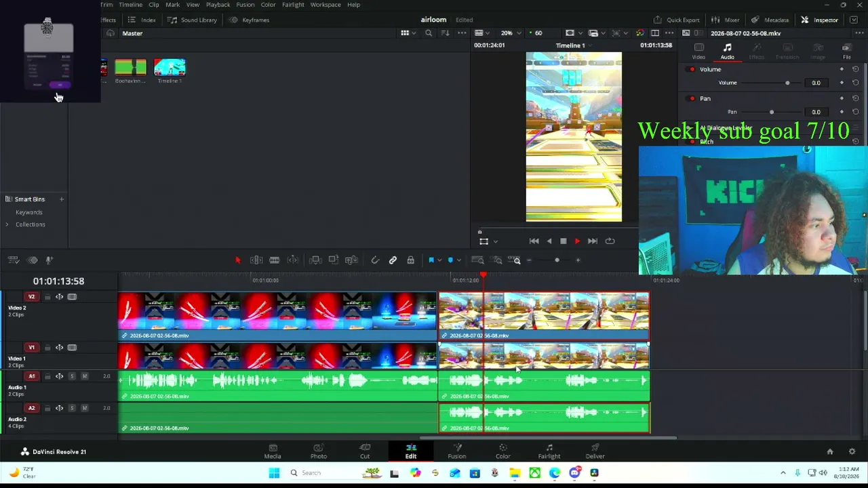This screenshot has width=868, height=488.
Task: Open Windows Start menu
Action: coord(274,473)
